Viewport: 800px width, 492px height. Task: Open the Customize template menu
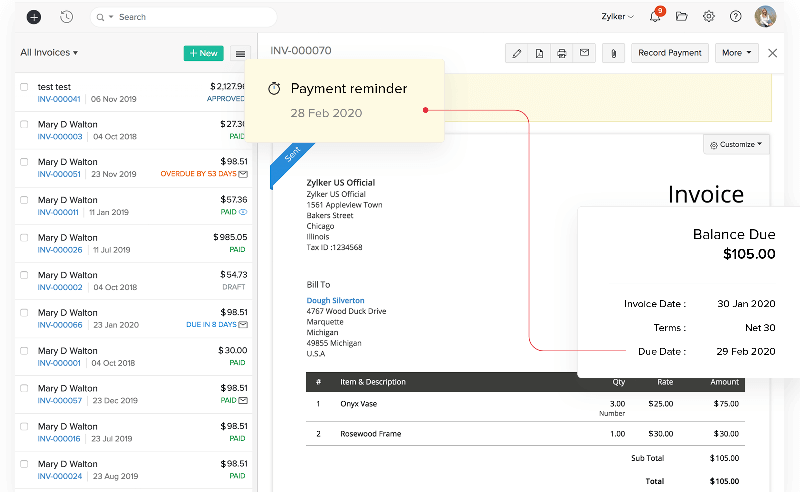pyautogui.click(x=736, y=144)
